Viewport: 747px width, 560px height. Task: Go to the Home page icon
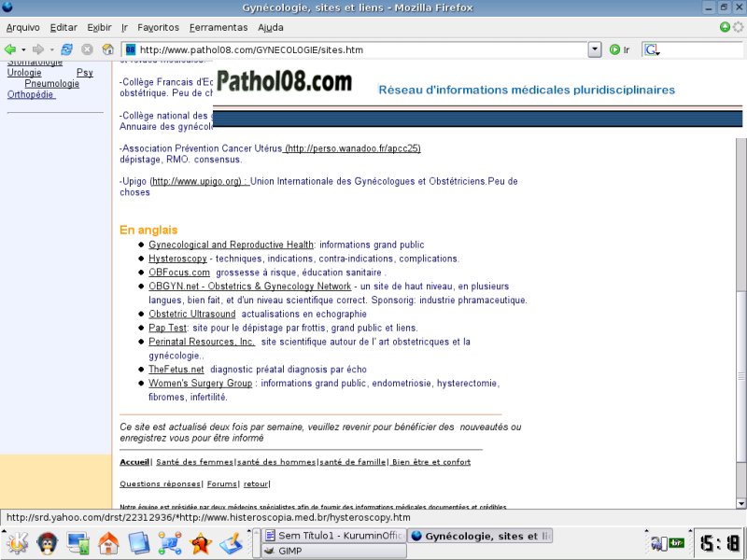point(107,49)
